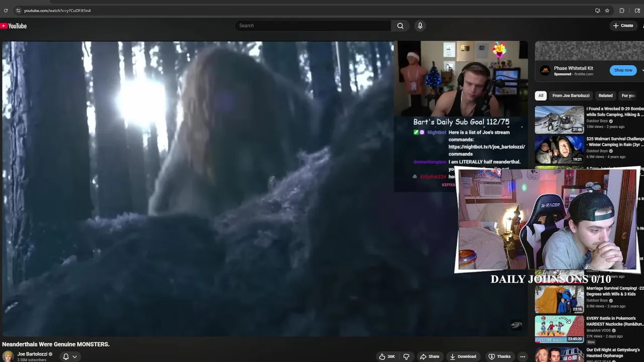Select the From Joe Bartolozzi chip
644x362 pixels.
coord(571,96)
